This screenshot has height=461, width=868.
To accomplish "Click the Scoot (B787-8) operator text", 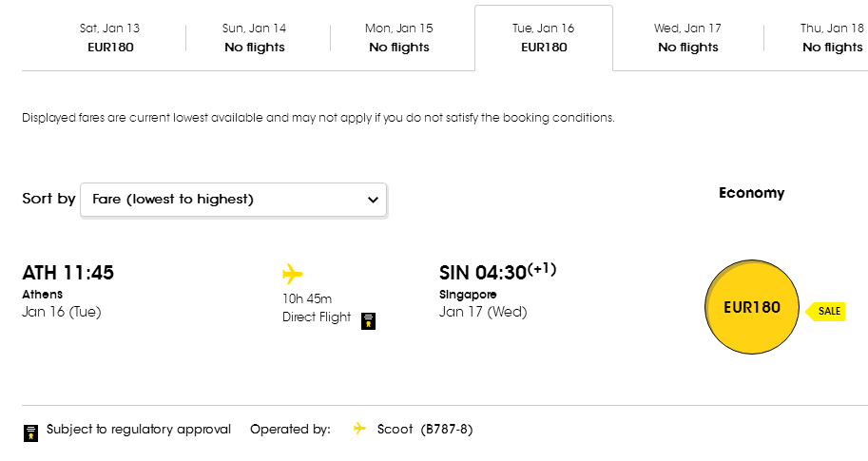I will (425, 430).
